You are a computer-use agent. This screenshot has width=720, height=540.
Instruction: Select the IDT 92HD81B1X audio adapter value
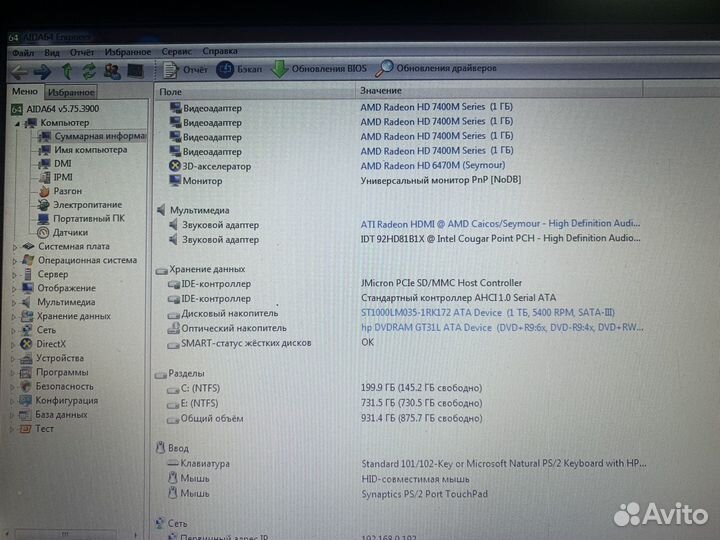pyautogui.click(x=501, y=238)
